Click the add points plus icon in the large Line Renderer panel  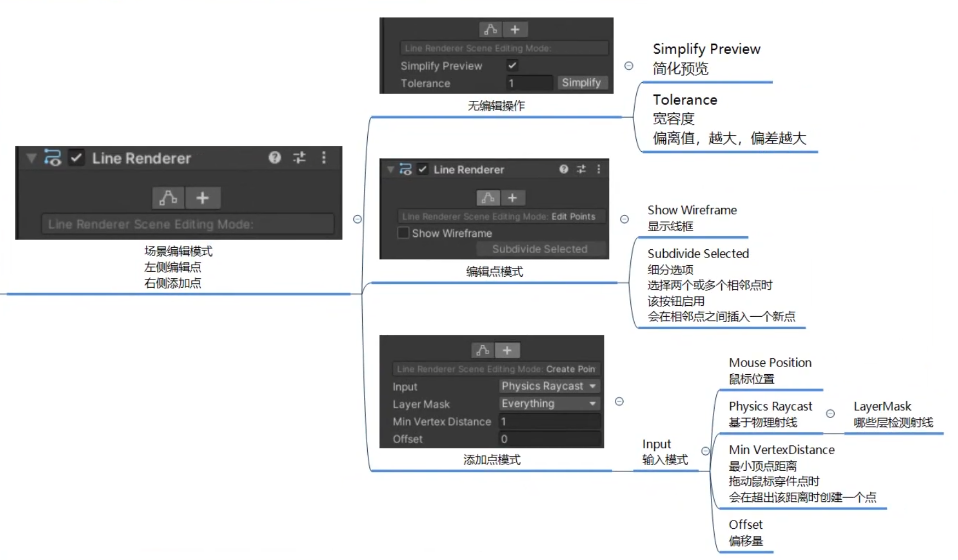tap(203, 198)
